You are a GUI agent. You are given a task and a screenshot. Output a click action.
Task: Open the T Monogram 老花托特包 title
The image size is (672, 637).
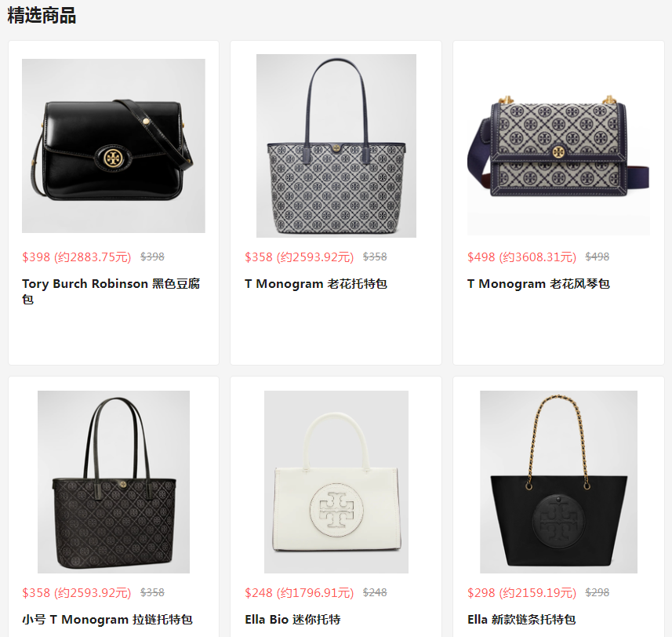pyautogui.click(x=316, y=284)
